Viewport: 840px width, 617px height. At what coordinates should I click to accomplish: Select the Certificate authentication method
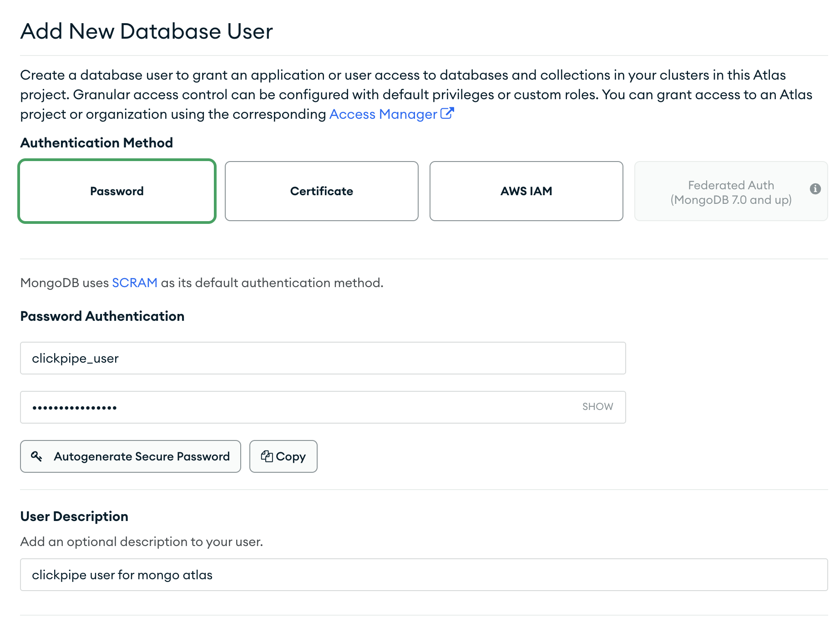point(321,191)
